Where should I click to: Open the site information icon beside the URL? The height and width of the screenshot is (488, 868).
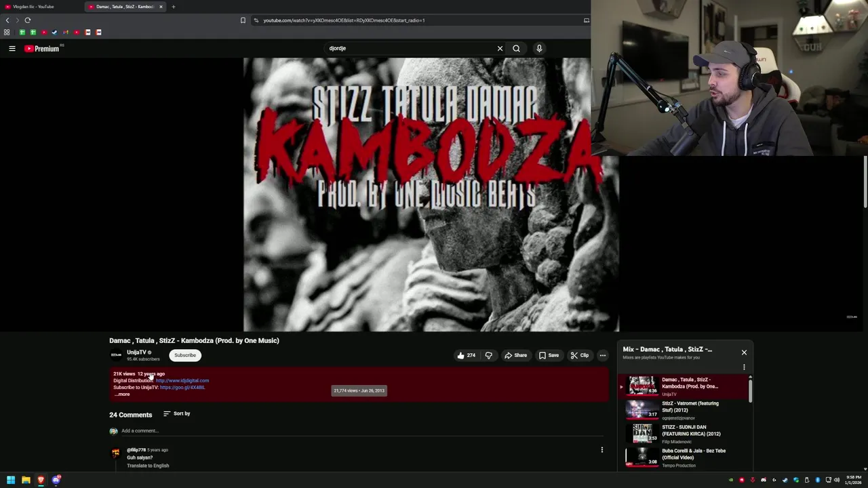pos(256,20)
